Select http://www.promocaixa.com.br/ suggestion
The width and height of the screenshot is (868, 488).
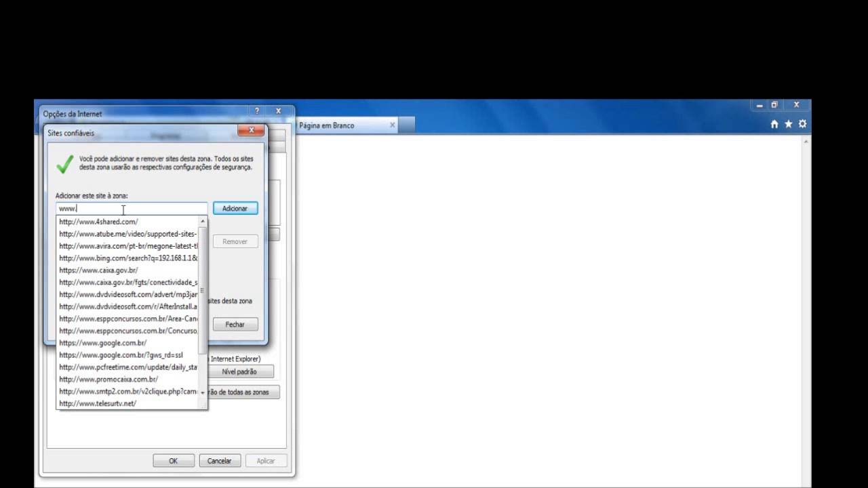pyautogui.click(x=127, y=380)
